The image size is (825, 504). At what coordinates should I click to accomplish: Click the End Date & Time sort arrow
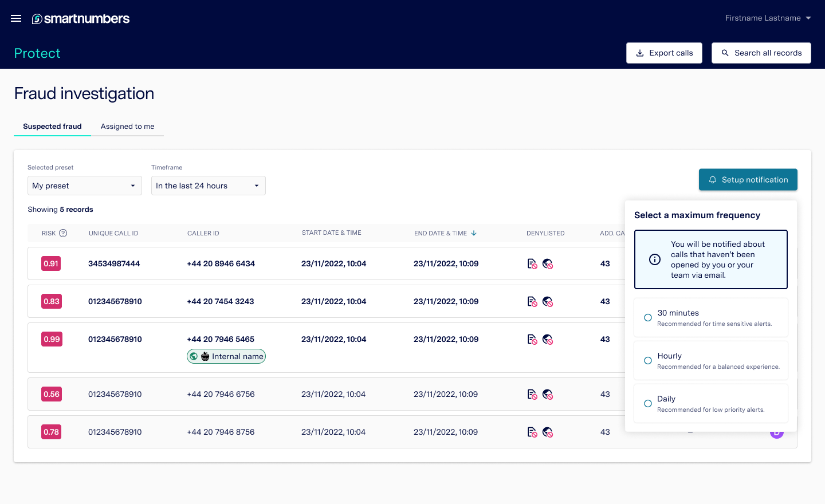tap(474, 233)
